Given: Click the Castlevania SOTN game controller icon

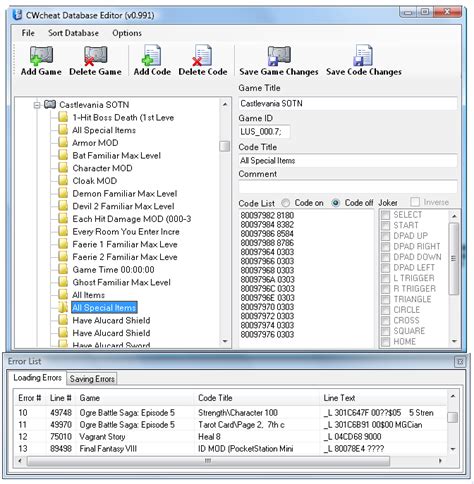Looking at the screenshot, I should (x=50, y=104).
